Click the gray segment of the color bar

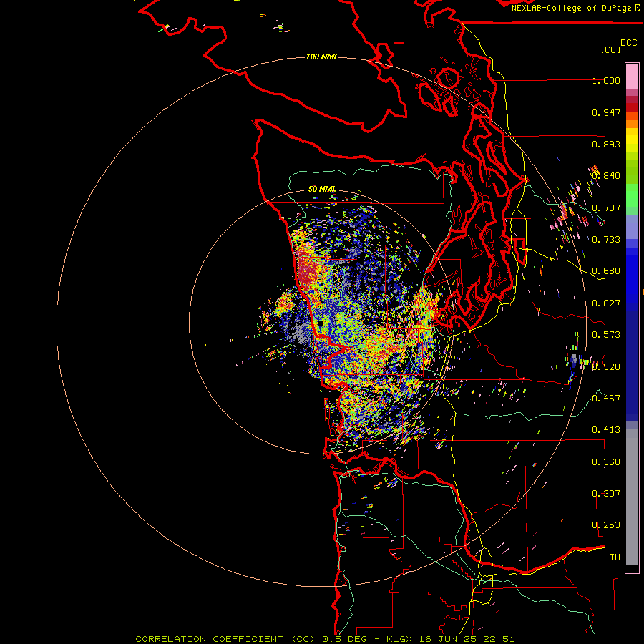(x=632, y=497)
